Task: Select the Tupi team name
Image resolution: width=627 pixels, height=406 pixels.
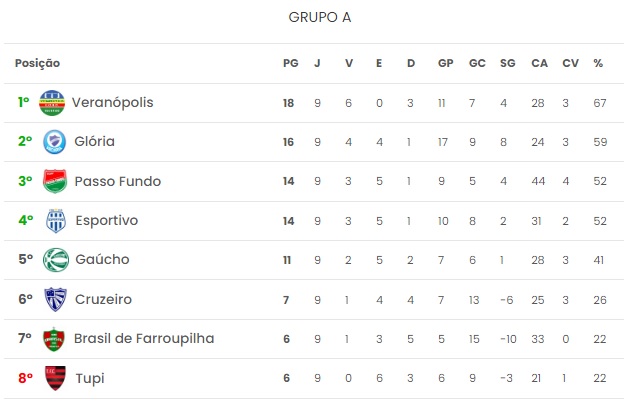Action: click(x=90, y=378)
